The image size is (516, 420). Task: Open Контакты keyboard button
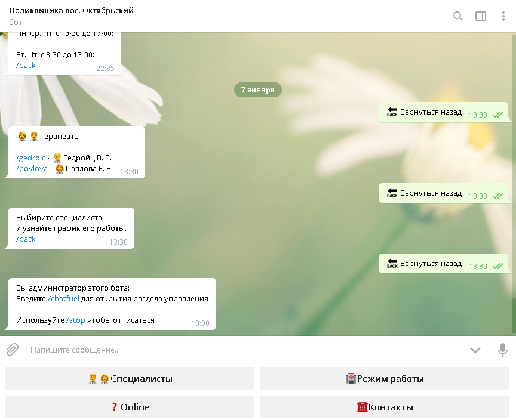coord(385,407)
